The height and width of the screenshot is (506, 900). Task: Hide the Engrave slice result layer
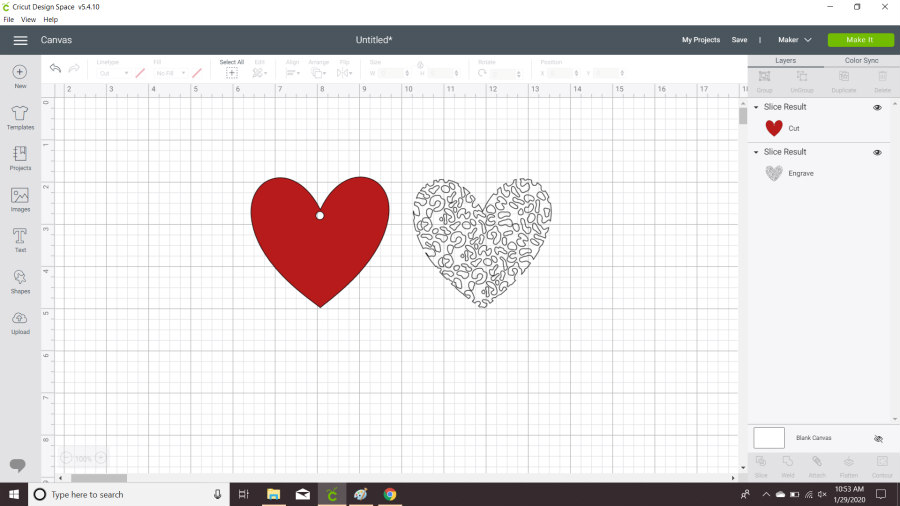point(877,152)
